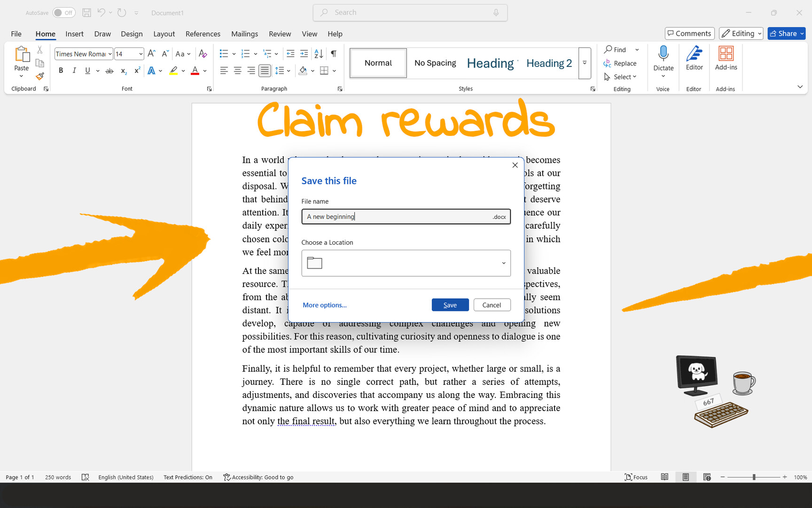Click the search microphone icon
The width and height of the screenshot is (812, 508).
[x=496, y=13]
